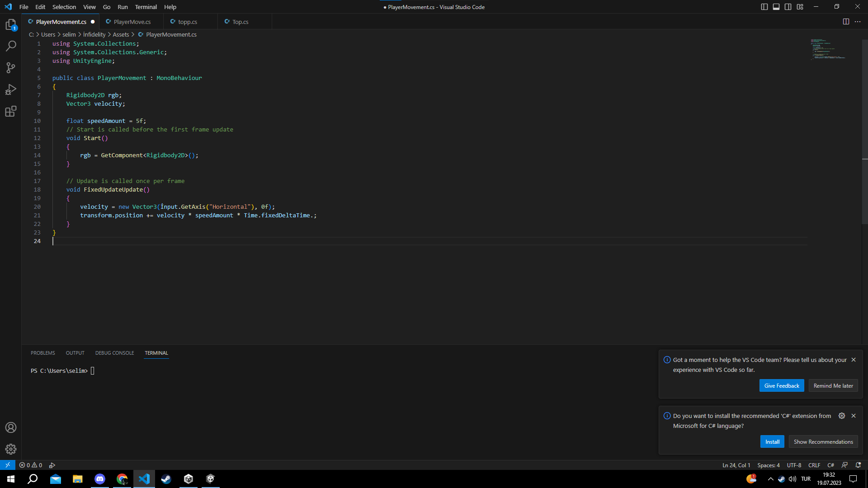Open the CRLF end-of-line selector
Screen dimensions: 868x488
tap(814, 465)
